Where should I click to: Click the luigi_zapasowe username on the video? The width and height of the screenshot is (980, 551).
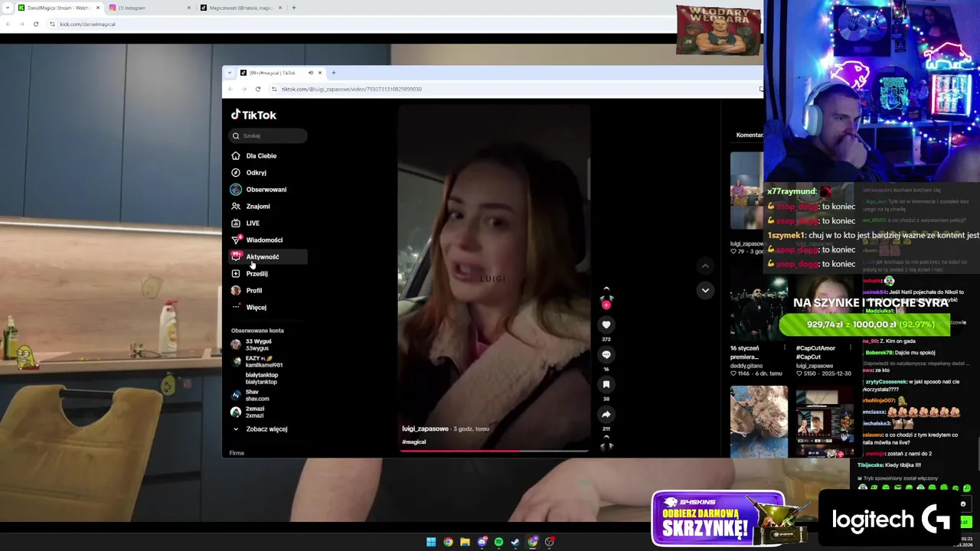point(425,429)
